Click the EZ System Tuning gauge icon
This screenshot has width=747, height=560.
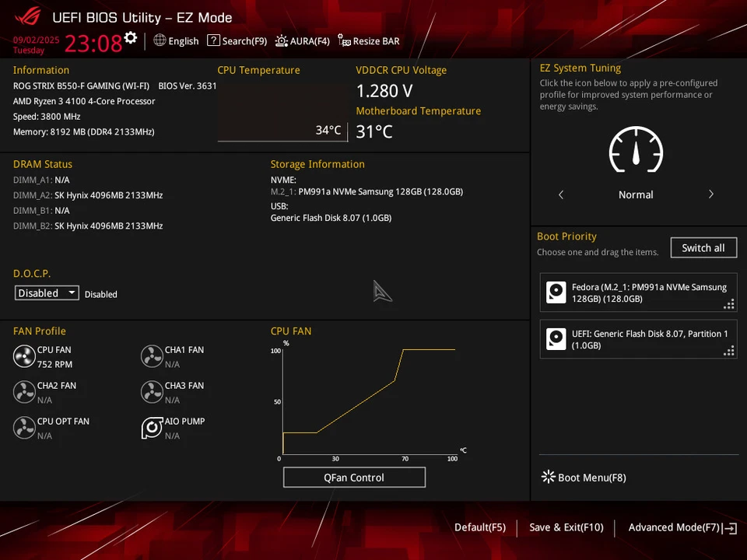pos(636,150)
